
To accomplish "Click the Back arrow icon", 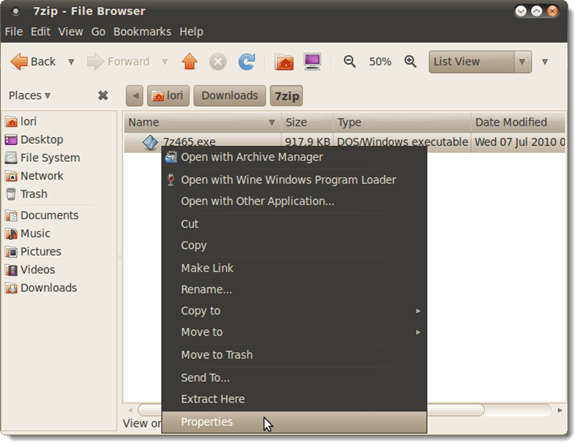I will pos(19,61).
